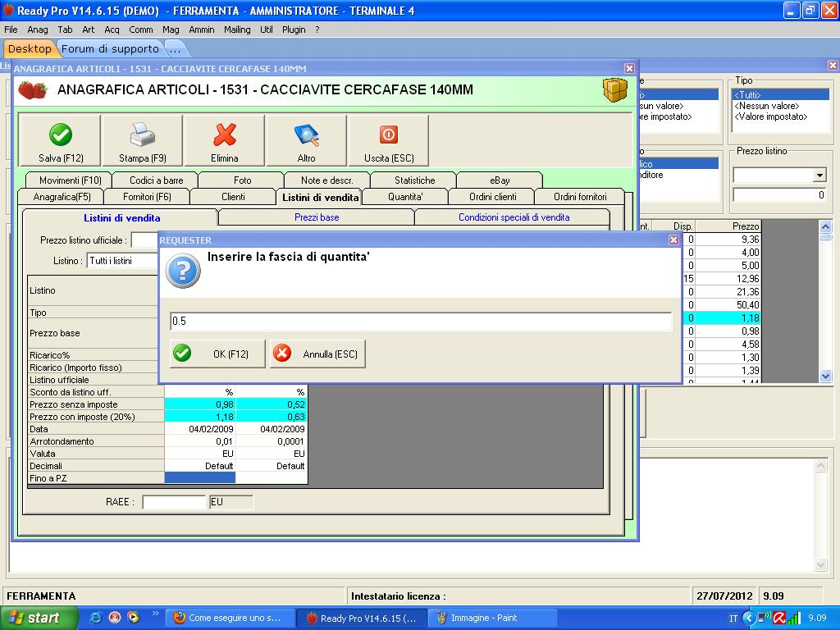Click the RAEE input field
This screenshot has width=840, height=630.
(174, 501)
